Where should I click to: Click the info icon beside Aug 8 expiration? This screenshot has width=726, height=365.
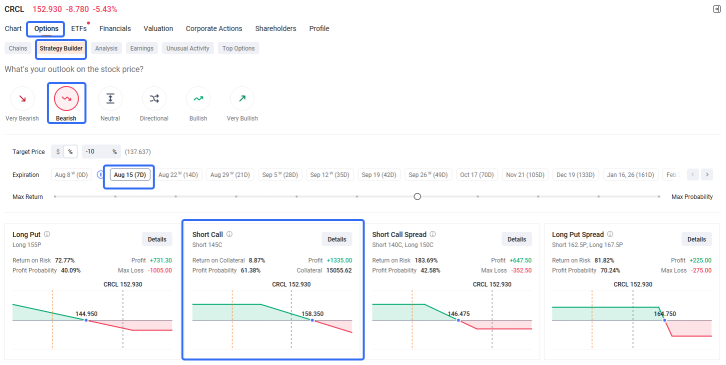tap(100, 175)
